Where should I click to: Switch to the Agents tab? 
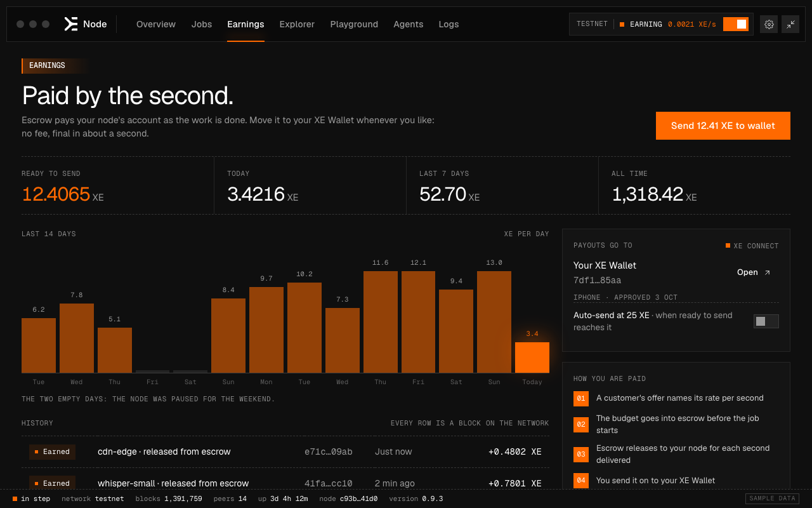(409, 24)
